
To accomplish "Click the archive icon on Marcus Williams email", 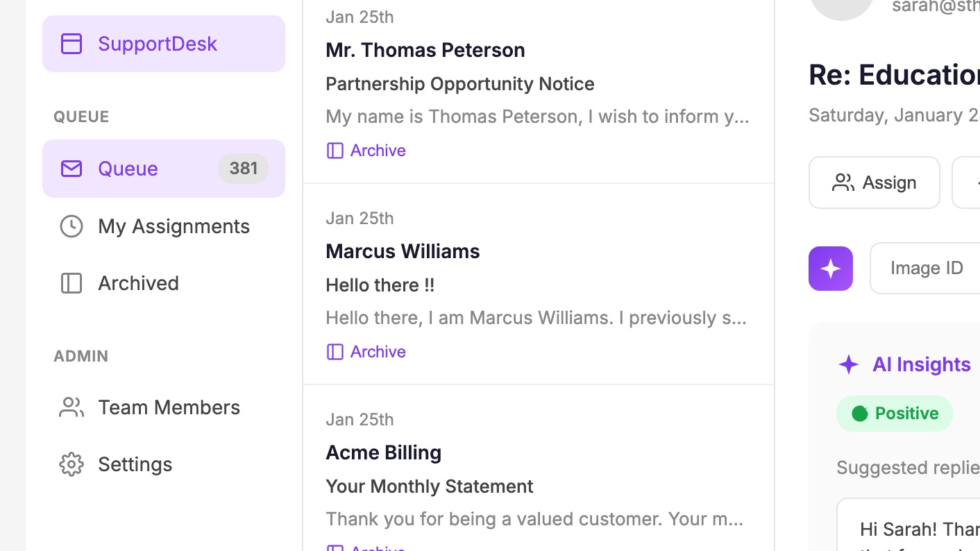I will pos(335,351).
